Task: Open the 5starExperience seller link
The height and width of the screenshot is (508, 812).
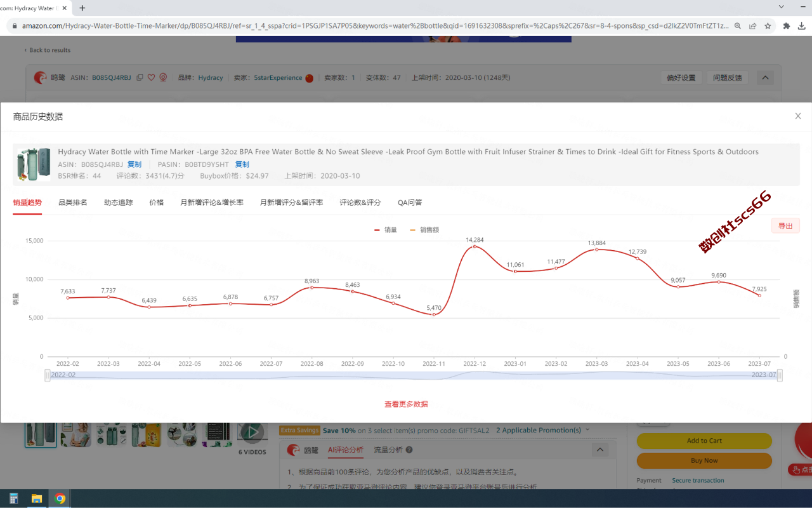Action: pos(278,78)
